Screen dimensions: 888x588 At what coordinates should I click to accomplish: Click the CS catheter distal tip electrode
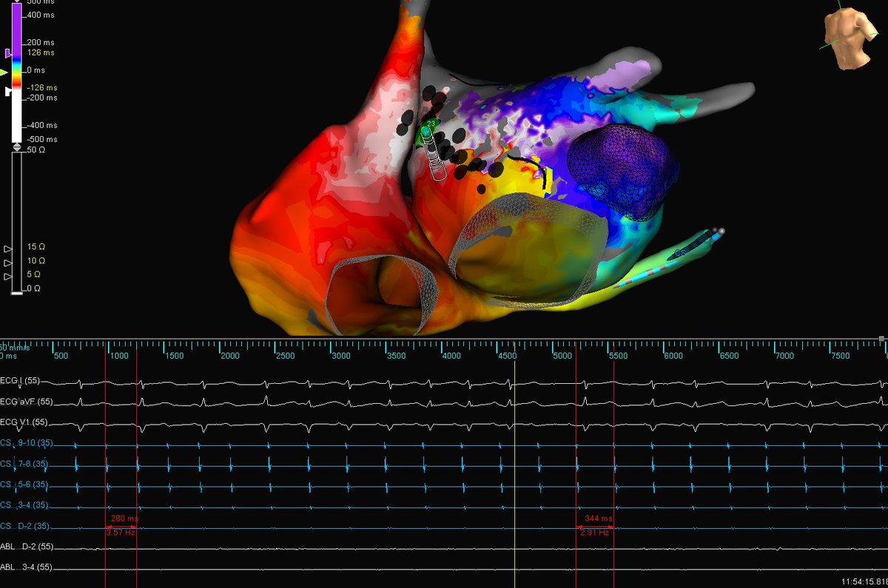click(x=721, y=232)
